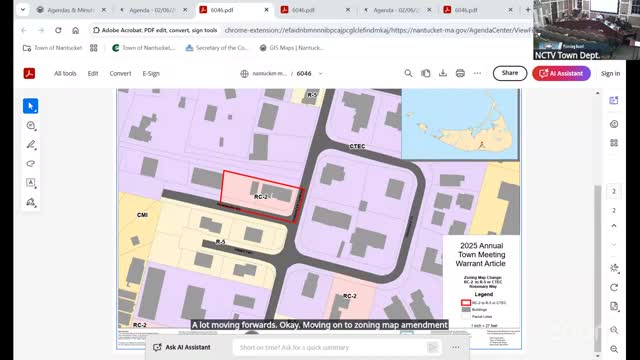Go back in browser history
This screenshot has height=360, width=640.
tap(24, 30)
